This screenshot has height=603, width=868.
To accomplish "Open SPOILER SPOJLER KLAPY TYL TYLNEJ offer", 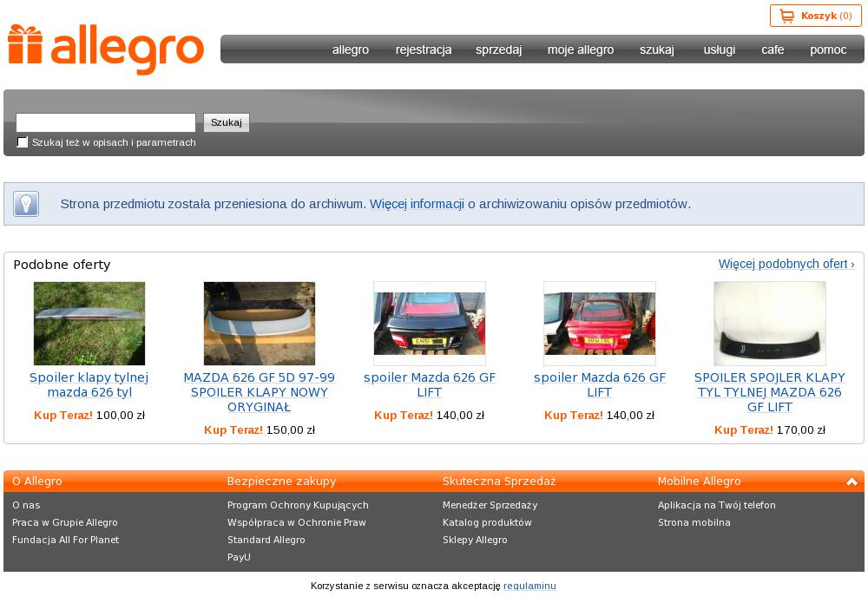I will point(769,392).
